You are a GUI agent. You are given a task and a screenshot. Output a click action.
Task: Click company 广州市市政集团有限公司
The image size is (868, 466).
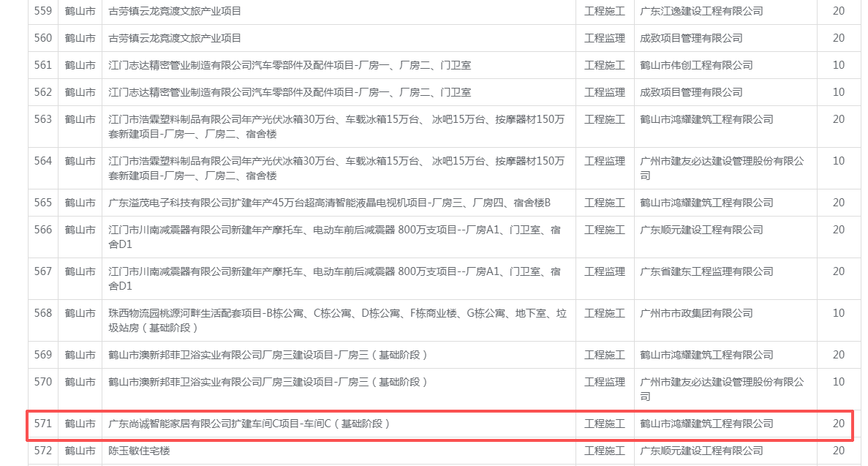click(695, 313)
